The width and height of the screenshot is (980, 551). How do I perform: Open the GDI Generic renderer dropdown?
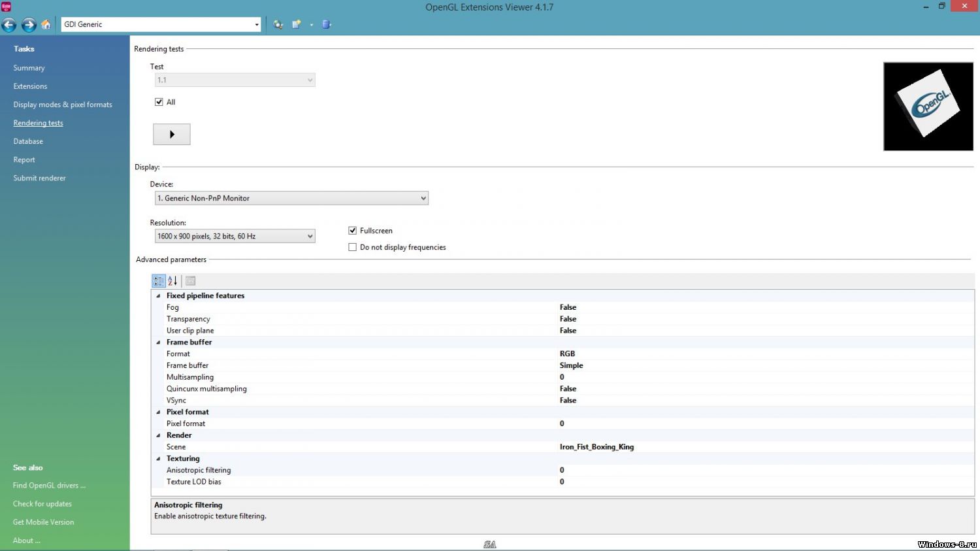coord(161,25)
